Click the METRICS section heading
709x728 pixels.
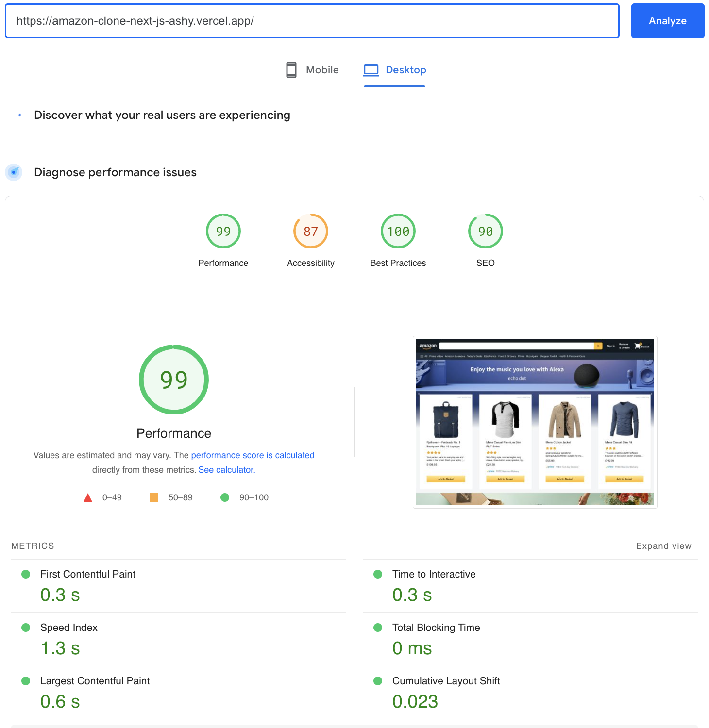[33, 546]
